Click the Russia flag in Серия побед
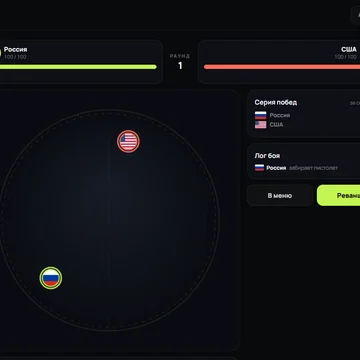 260,115
